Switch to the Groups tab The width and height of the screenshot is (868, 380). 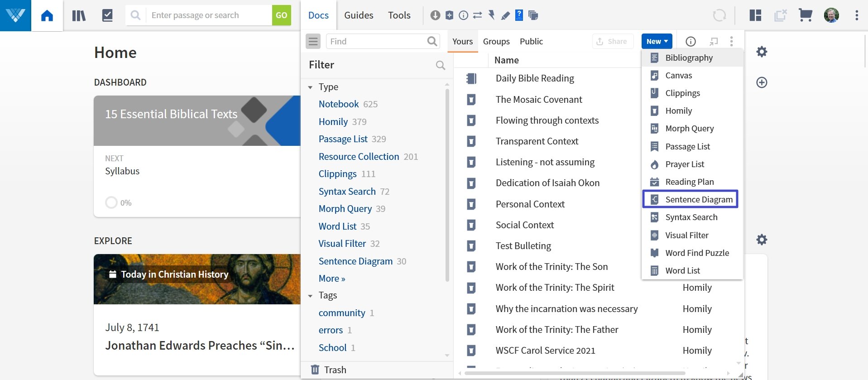[x=496, y=41]
